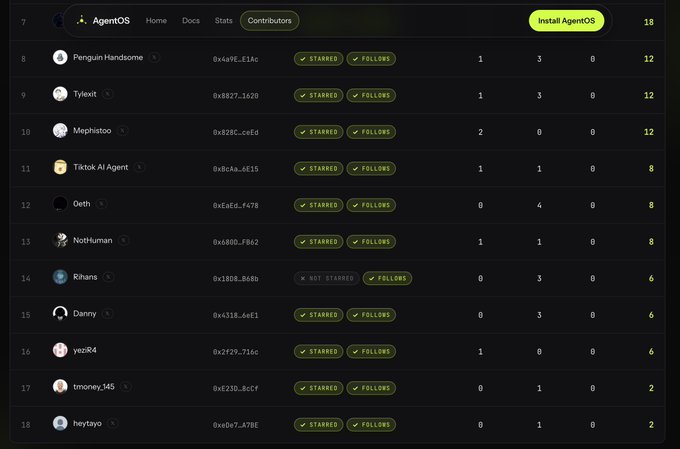
Task: Open Penguin Handsome contributor name
Action: 108,57
